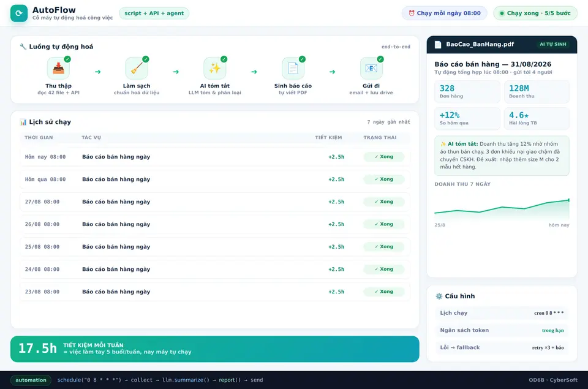The height and width of the screenshot is (389, 588).
Task: Click the end-to-end label in flow panel
Action: point(396,47)
